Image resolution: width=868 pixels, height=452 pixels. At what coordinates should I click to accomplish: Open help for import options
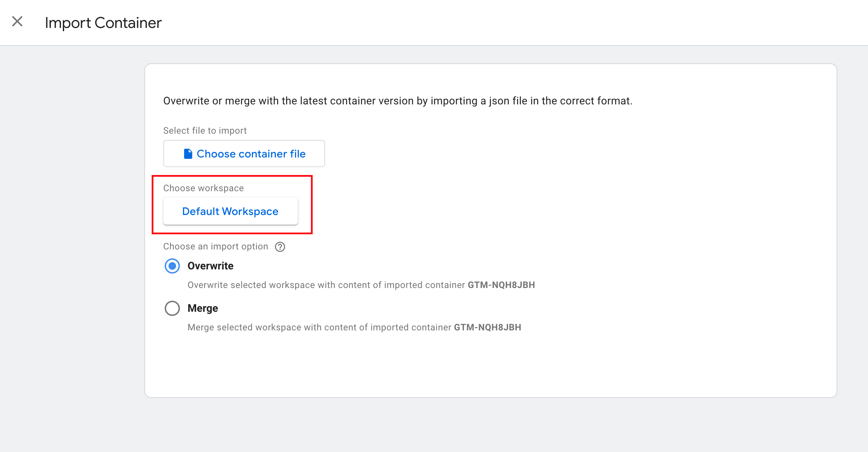click(280, 247)
